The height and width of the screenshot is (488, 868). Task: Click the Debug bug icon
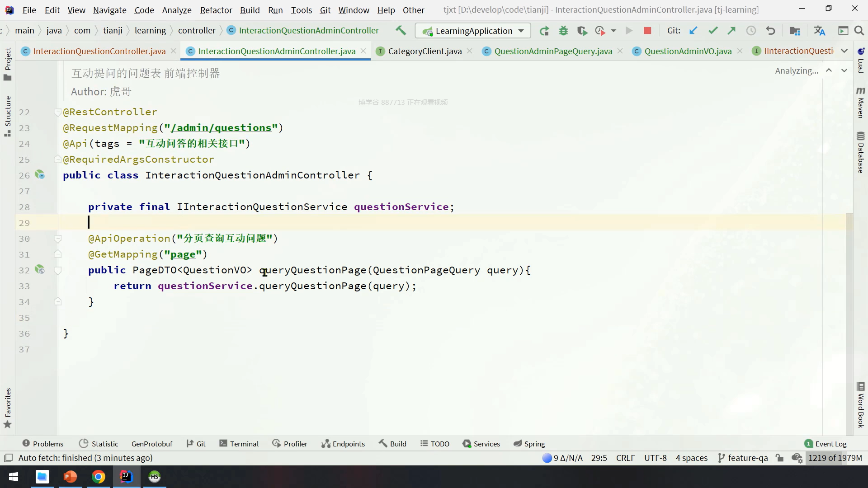(x=563, y=31)
